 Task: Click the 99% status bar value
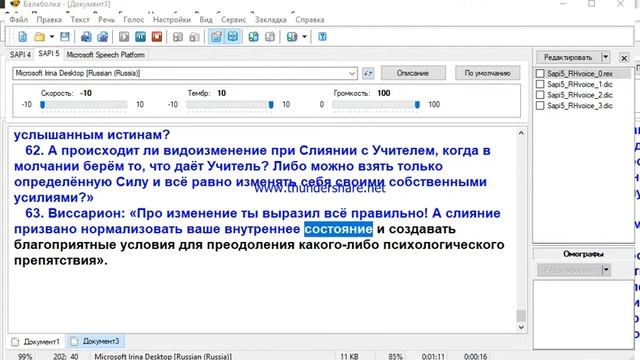pyautogui.click(x=25, y=356)
